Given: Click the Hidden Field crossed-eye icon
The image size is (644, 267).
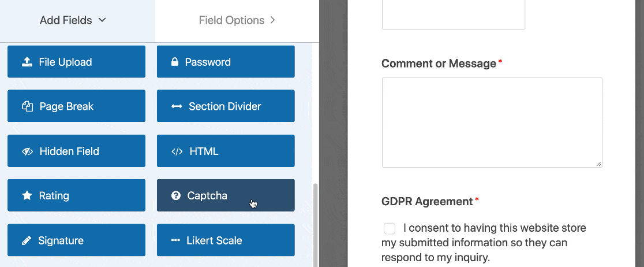Looking at the screenshot, I should coord(27,151).
